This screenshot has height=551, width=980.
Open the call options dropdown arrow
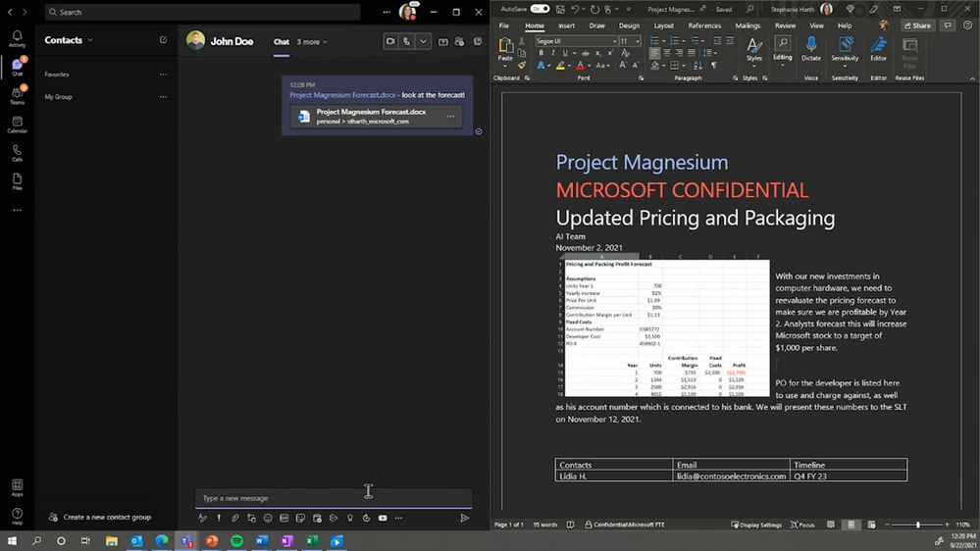click(423, 41)
